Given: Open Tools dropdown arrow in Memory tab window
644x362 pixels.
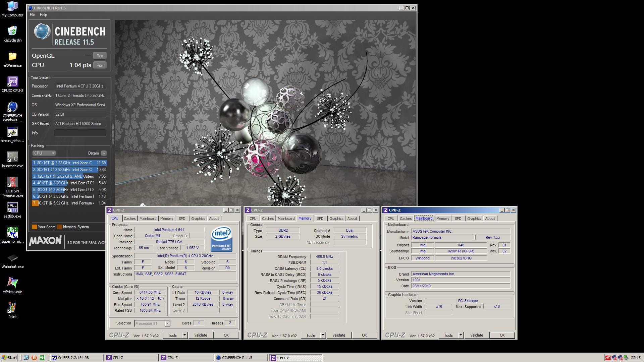Looking at the screenshot, I should pos(323,335).
